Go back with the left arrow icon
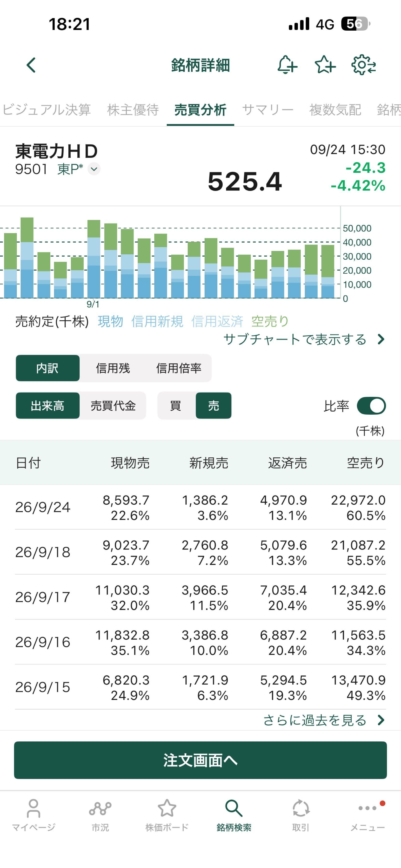 tap(31, 65)
